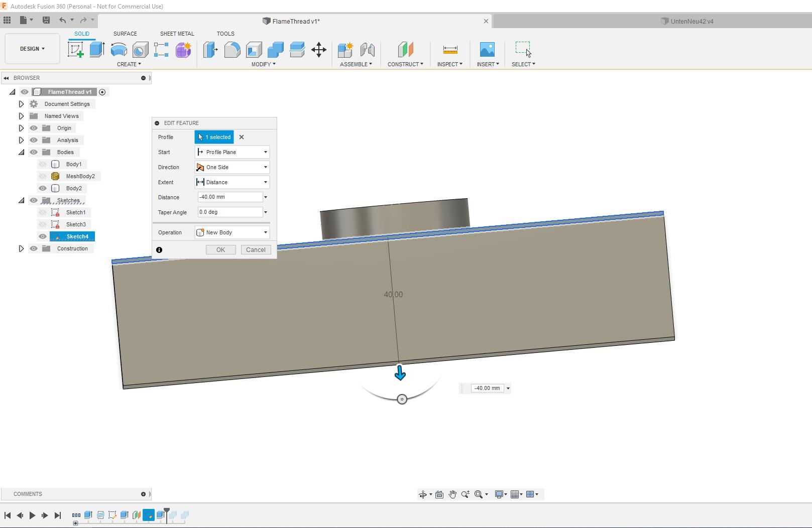Show the hidden Body1 visibility eye

tap(43, 164)
